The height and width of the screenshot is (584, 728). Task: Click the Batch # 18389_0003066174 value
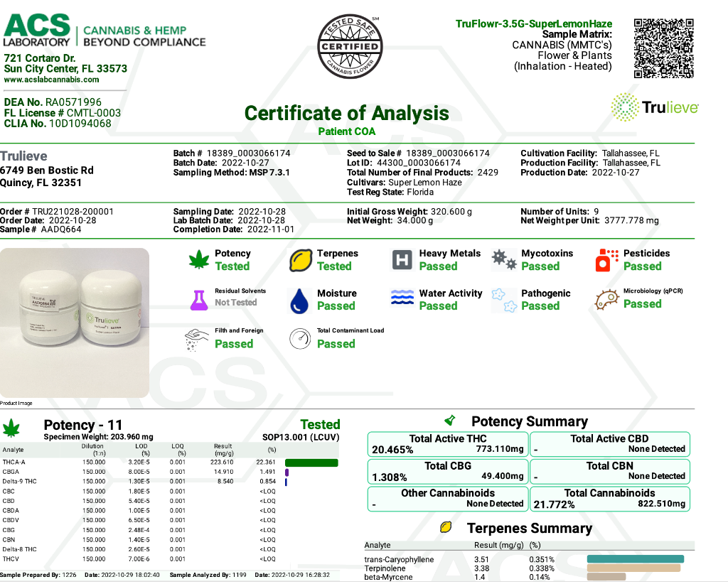pyautogui.click(x=248, y=153)
